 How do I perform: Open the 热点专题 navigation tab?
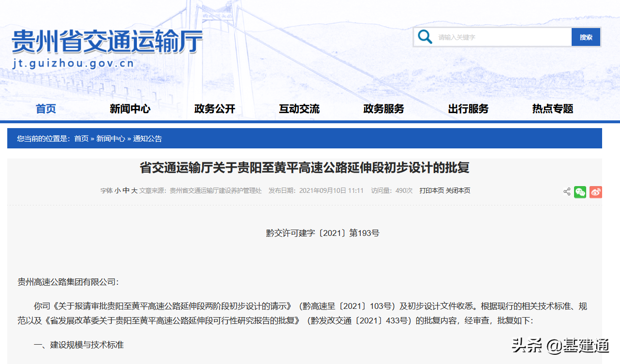coord(553,109)
